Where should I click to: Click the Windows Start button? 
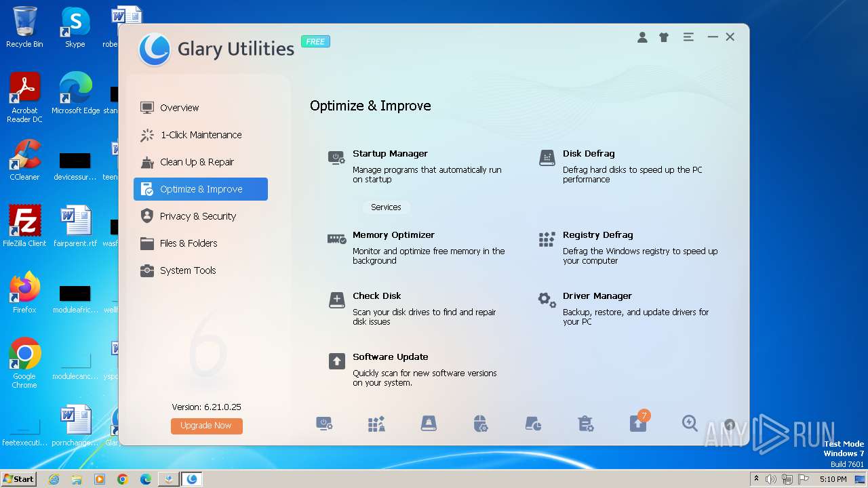[x=18, y=479]
